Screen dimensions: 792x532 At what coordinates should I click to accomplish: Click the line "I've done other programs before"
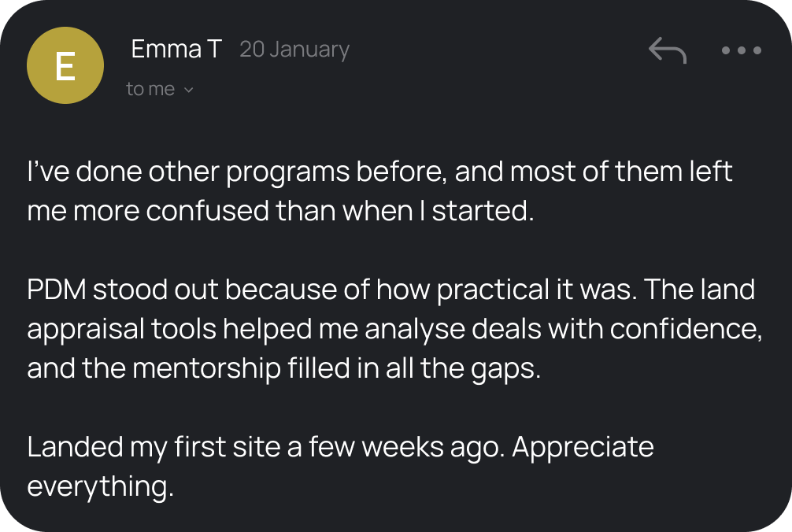pos(235,172)
